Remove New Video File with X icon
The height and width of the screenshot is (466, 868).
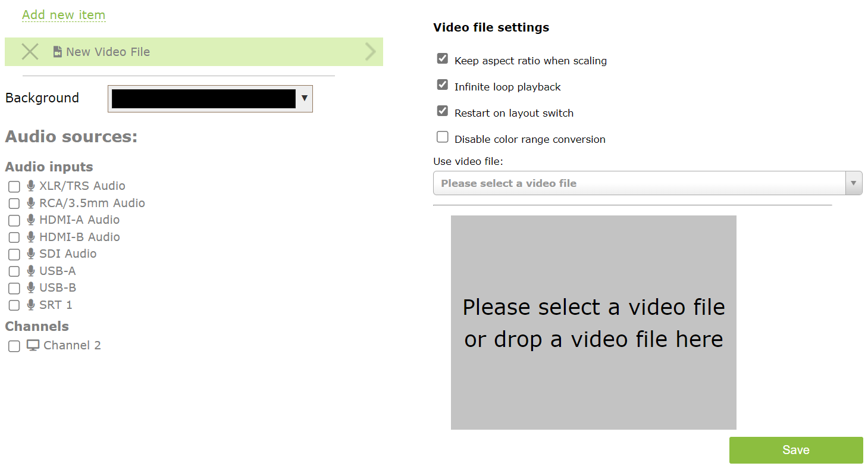30,52
